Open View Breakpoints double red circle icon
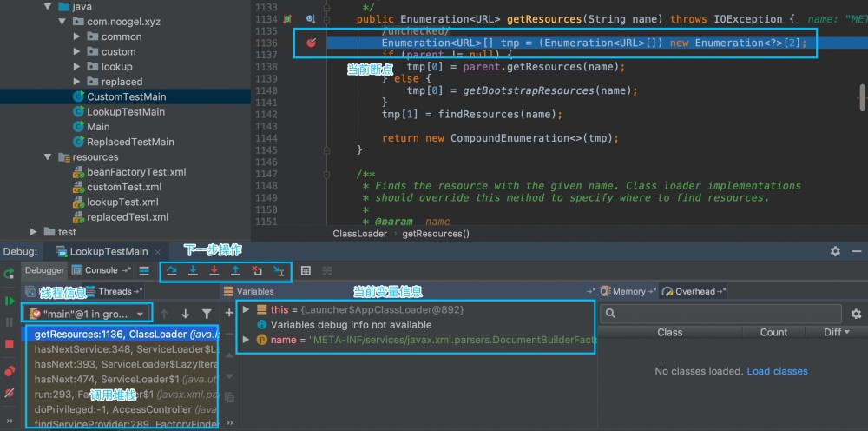 (10, 372)
